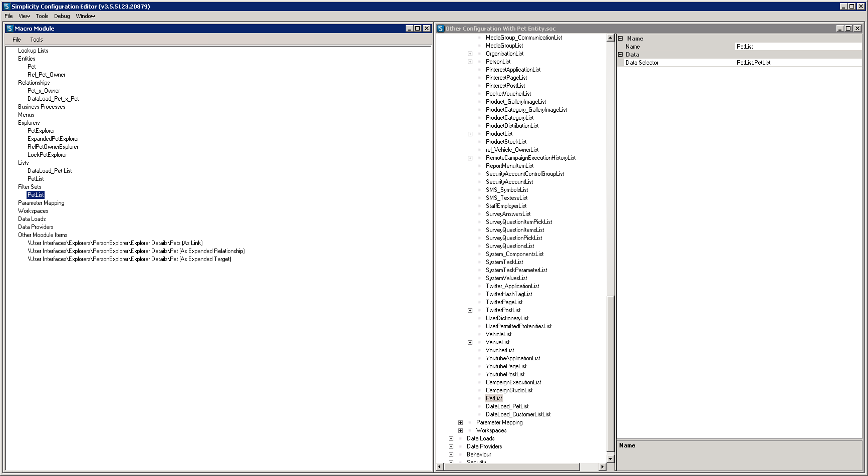
Task: Minimize the Macro Module window
Action: click(x=409, y=29)
